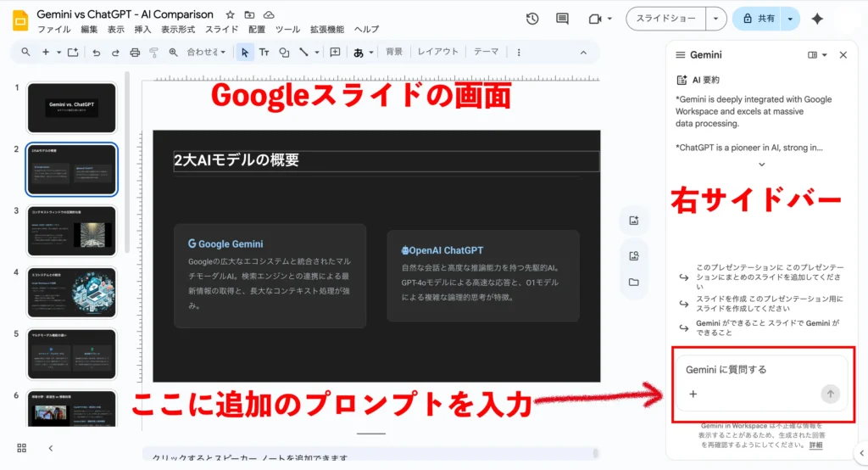
Task: Click the camera meeting icon
Action: click(x=594, y=19)
